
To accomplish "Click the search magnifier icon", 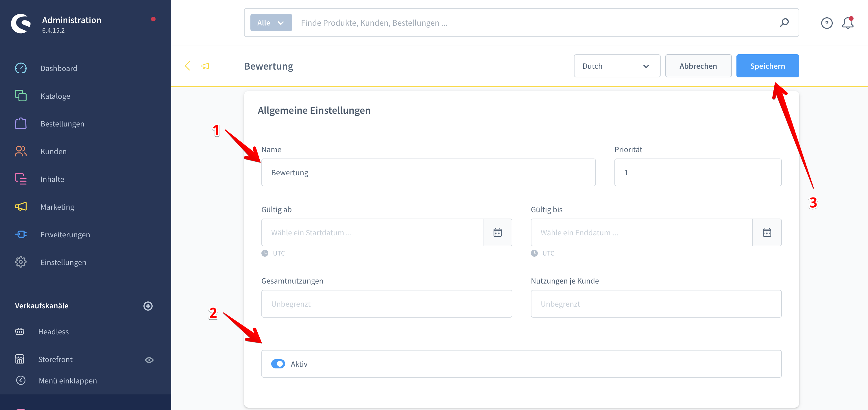I will pyautogui.click(x=784, y=23).
